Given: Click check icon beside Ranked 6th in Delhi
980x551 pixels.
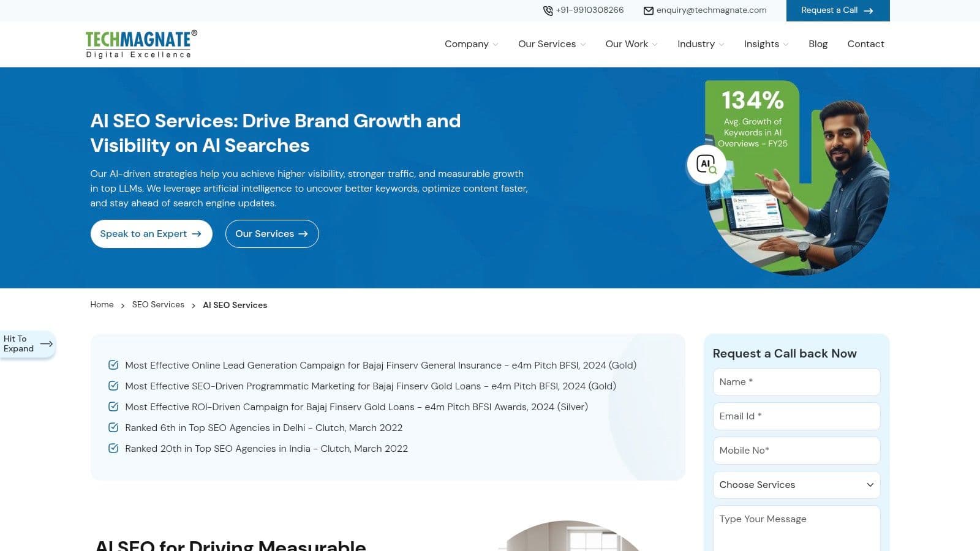Looking at the screenshot, I should point(113,427).
